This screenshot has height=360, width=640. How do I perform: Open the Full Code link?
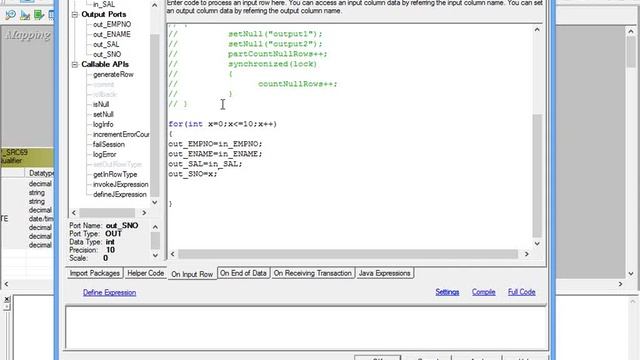click(x=521, y=292)
